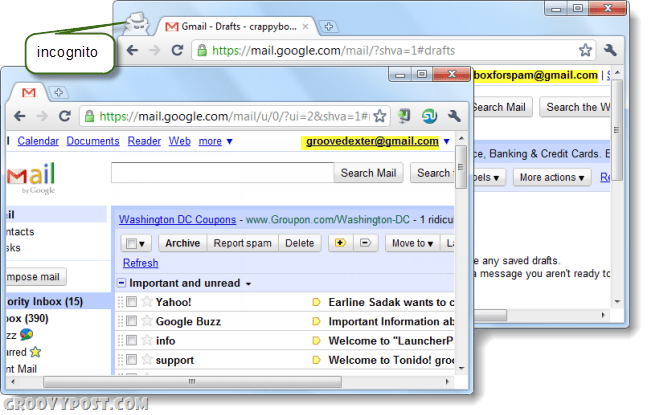Click the front window vertical scrollbar thumb

pyautogui.click(x=461, y=167)
